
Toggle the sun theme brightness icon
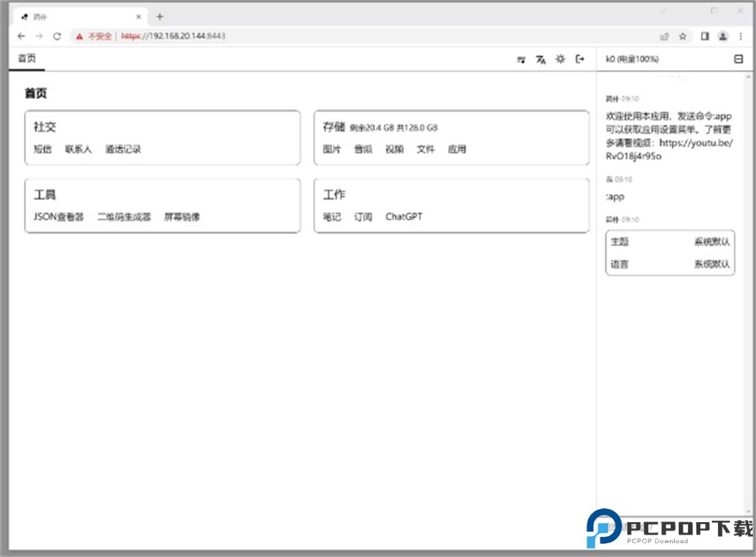point(560,60)
